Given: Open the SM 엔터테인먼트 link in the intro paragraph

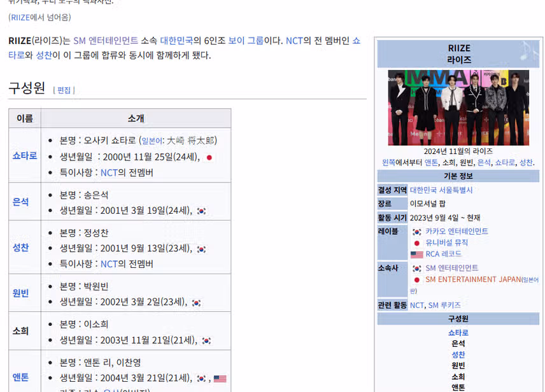Looking at the screenshot, I should [106, 41].
